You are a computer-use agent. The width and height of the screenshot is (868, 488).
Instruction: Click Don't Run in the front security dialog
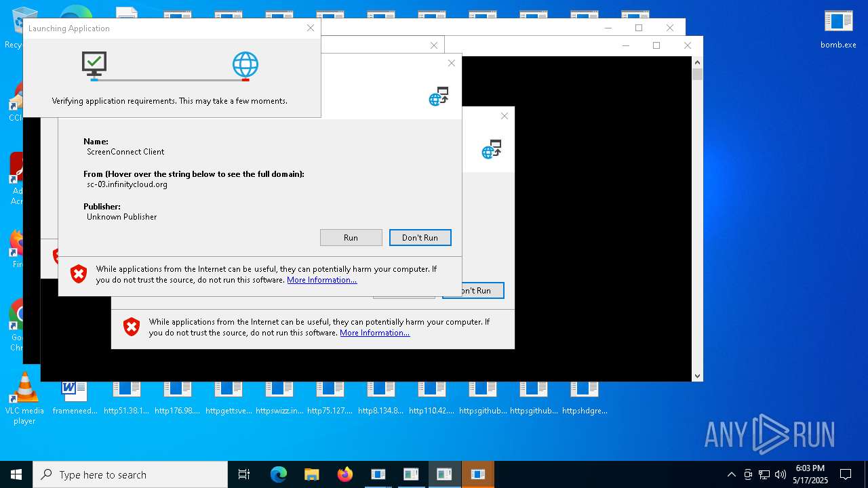tap(420, 237)
